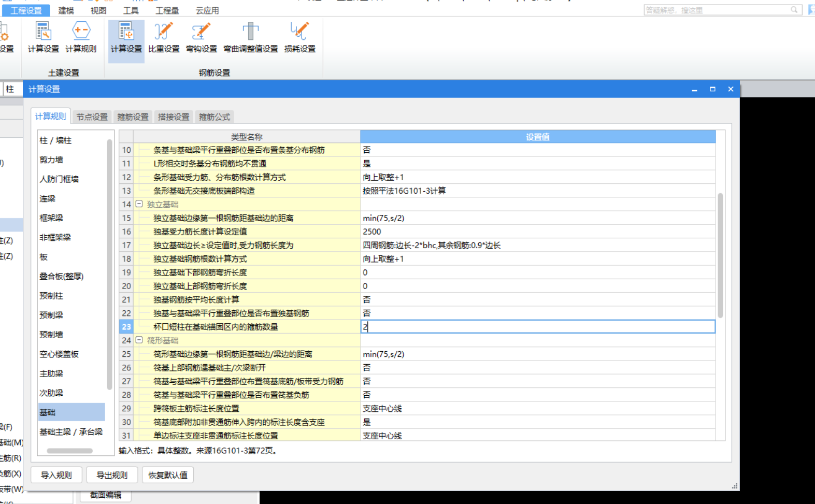Collapse the 筏形基础 group

139,340
